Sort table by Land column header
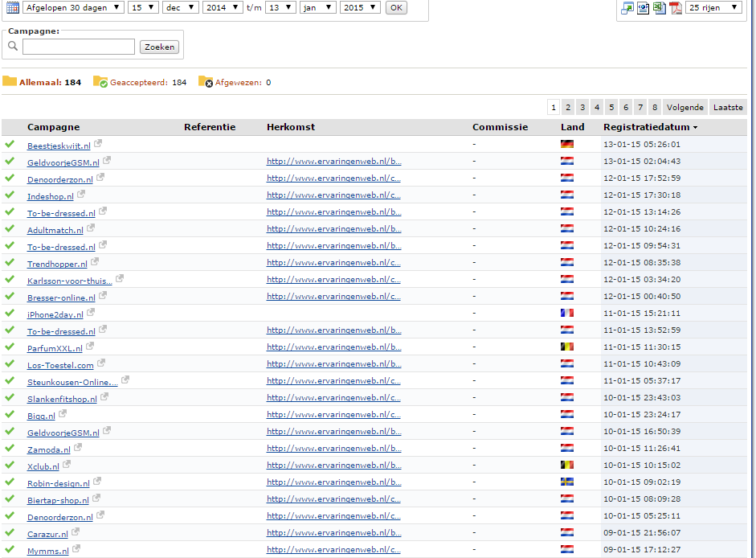The image size is (756, 558). coord(572,127)
